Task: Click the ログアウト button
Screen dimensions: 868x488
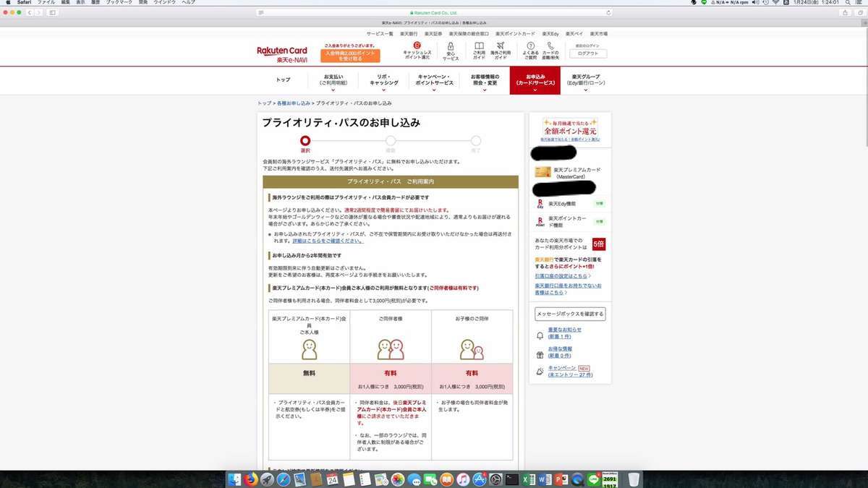Action: click(588, 53)
